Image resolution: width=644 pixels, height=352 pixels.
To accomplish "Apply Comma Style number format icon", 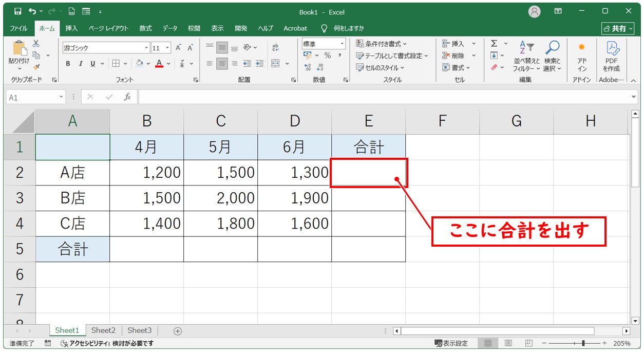I will click(x=339, y=55).
